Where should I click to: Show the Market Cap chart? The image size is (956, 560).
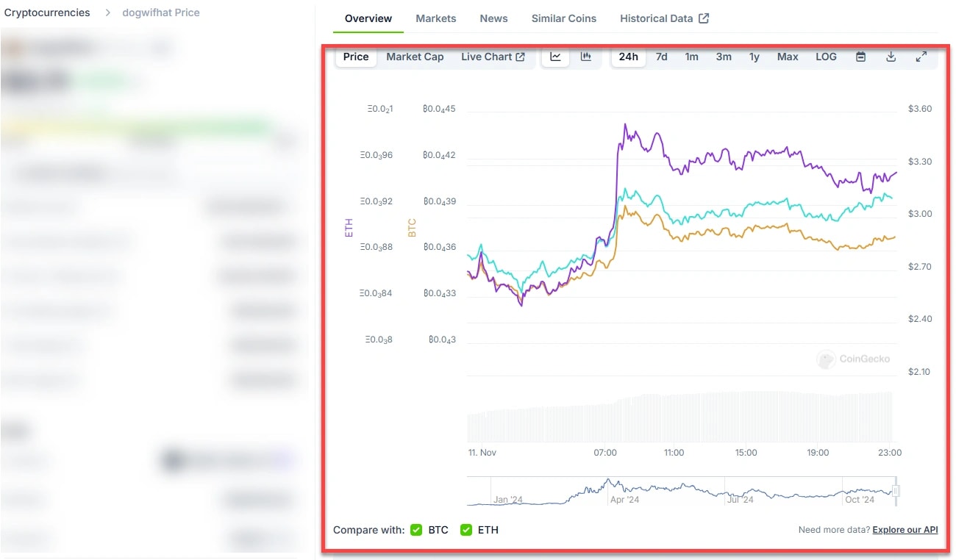click(x=415, y=57)
